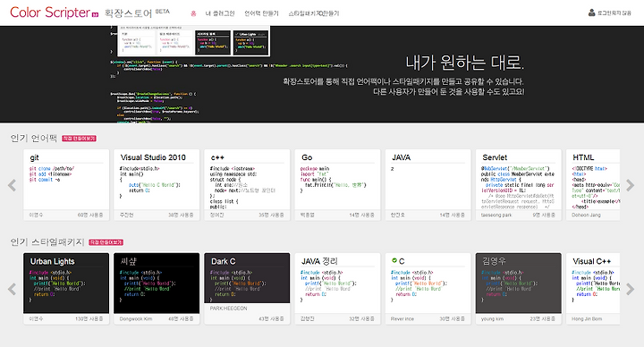Show previous language packs with left arrow
Screen dimensions: 644x347
[x=12, y=185]
